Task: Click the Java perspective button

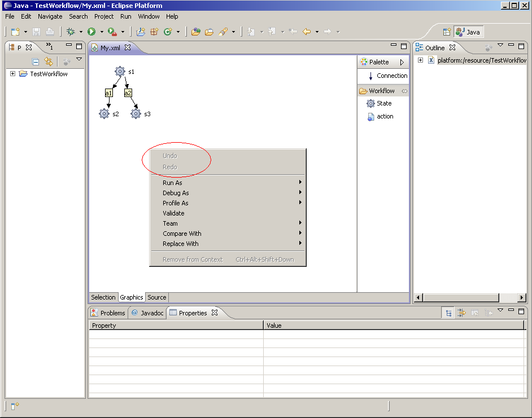Action: coord(468,32)
